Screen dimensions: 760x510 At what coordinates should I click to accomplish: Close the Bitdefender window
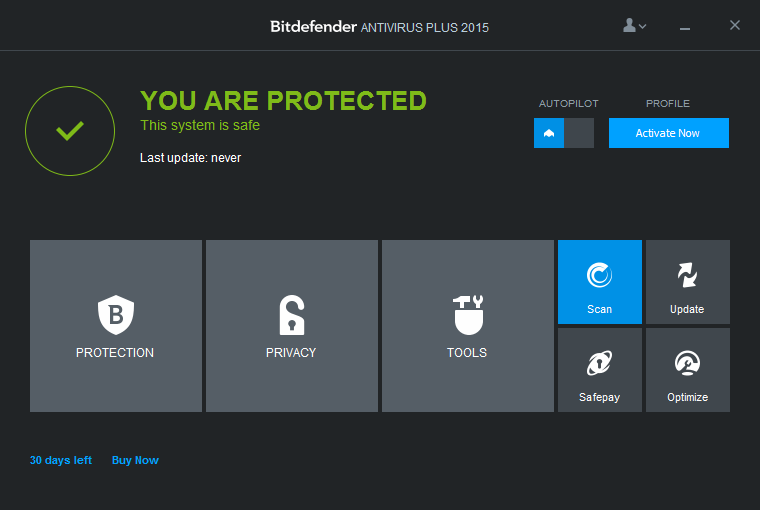click(x=735, y=26)
